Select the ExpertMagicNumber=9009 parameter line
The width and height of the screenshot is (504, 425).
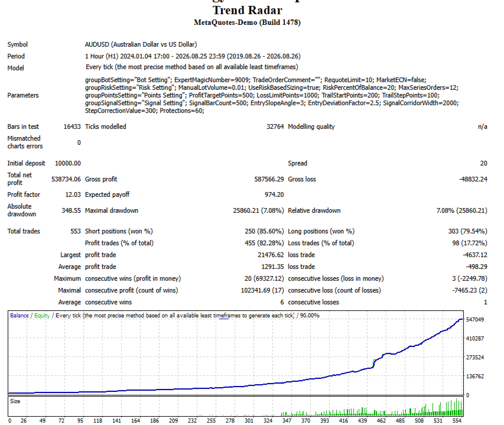click(255, 80)
